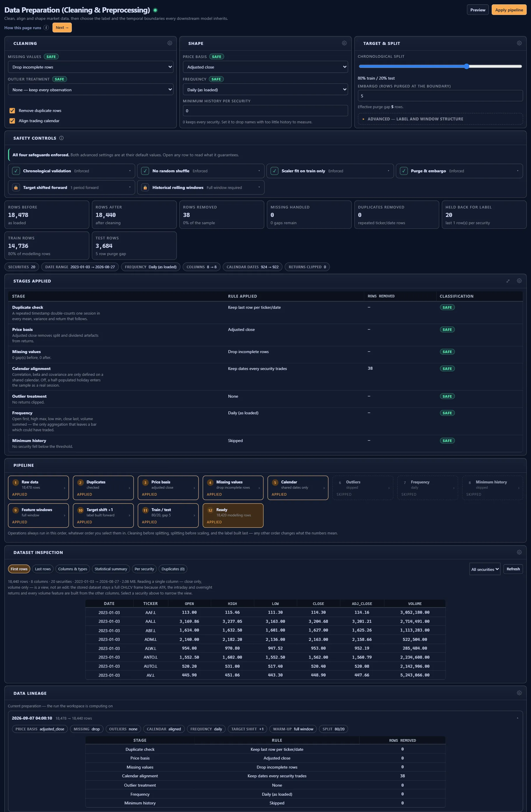Click the Next button
This screenshot has width=531, height=812.
62,28
